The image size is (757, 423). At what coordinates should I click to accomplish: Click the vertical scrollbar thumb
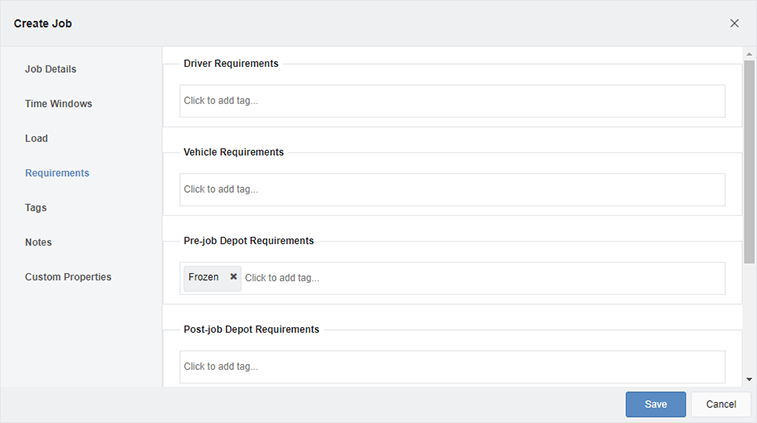click(x=750, y=160)
